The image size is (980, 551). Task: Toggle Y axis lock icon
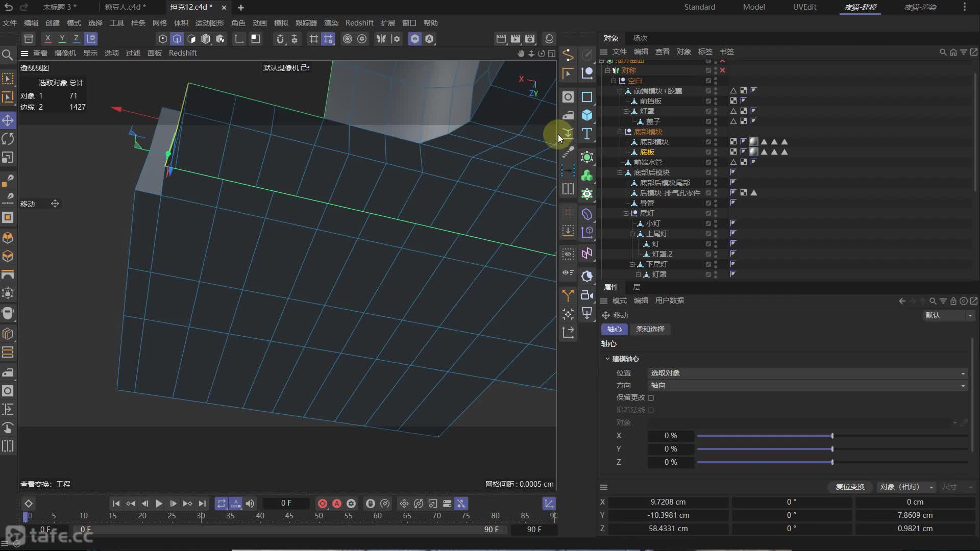[x=62, y=39]
